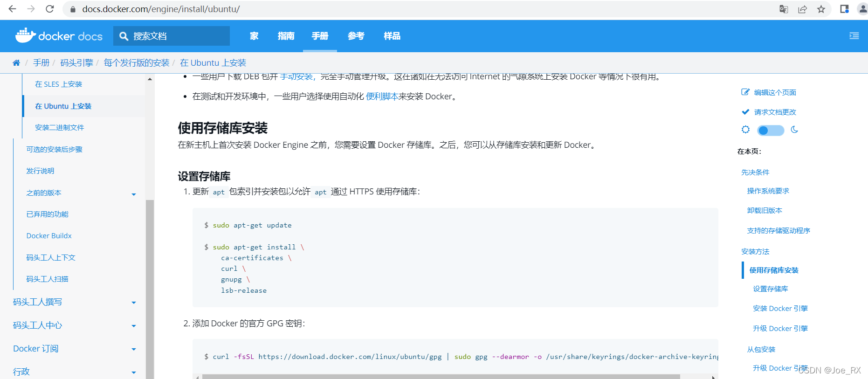Expand the 之前的版本 dropdown arrow
The width and height of the screenshot is (868, 379).
click(x=134, y=194)
